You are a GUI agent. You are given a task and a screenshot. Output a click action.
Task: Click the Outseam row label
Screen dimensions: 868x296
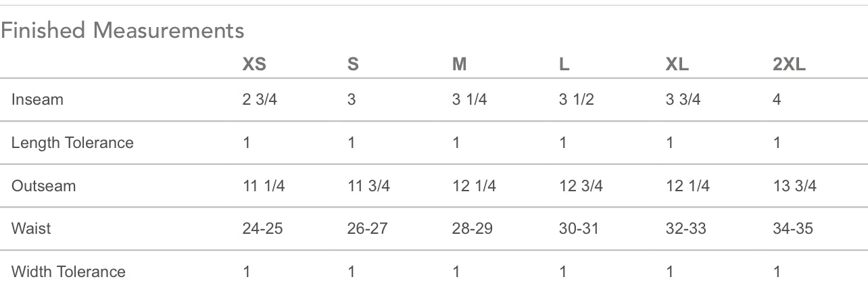point(44,186)
